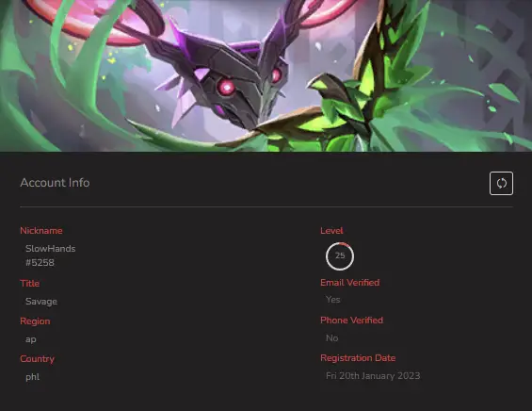Select the phl country value
This screenshot has width=532, height=411.
tap(33, 377)
